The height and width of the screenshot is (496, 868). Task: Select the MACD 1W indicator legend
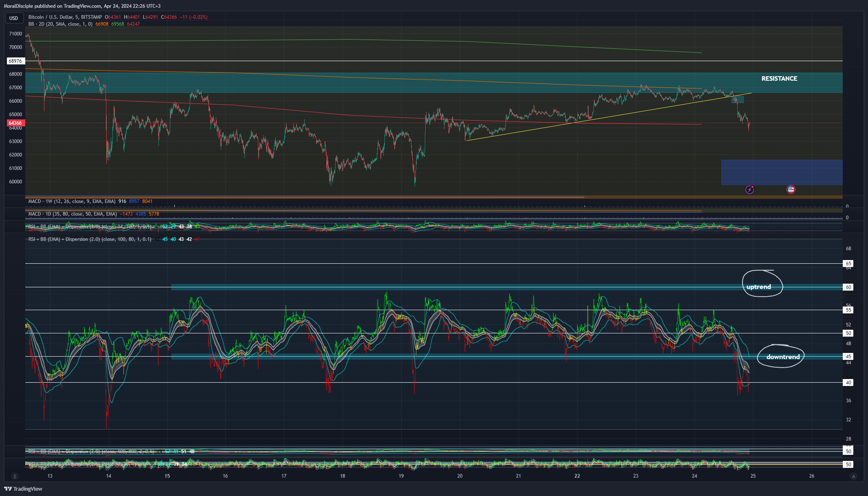(72, 201)
